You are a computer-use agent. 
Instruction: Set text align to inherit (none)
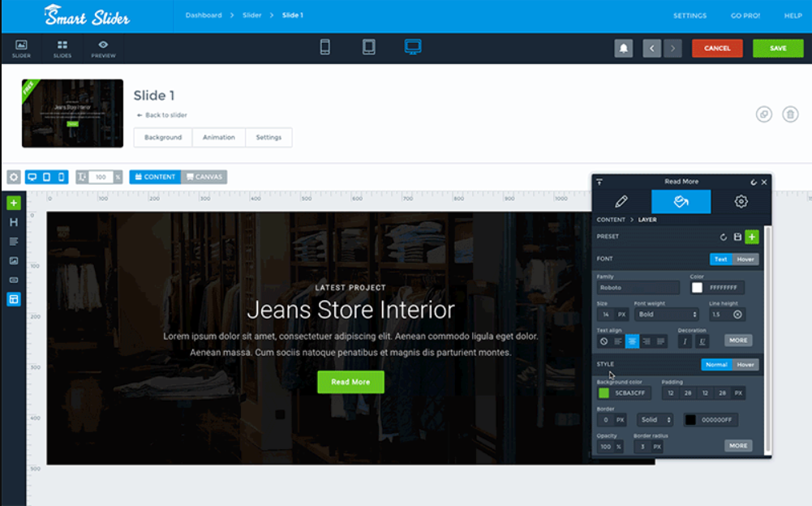tap(604, 341)
